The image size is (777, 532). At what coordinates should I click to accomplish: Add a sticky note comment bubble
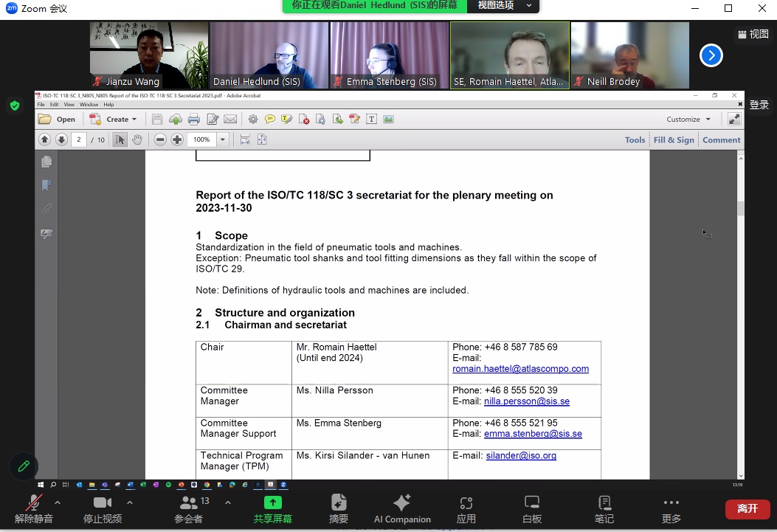(x=270, y=120)
